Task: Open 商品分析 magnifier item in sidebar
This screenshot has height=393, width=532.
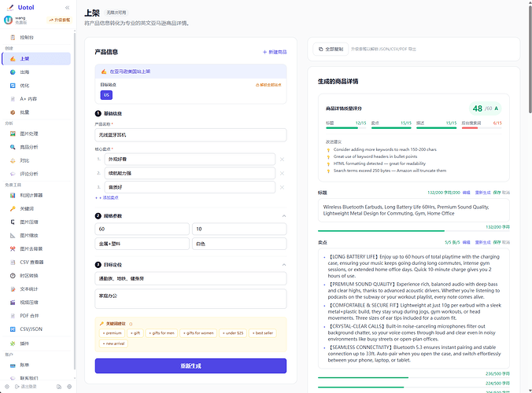Action: click(36, 147)
